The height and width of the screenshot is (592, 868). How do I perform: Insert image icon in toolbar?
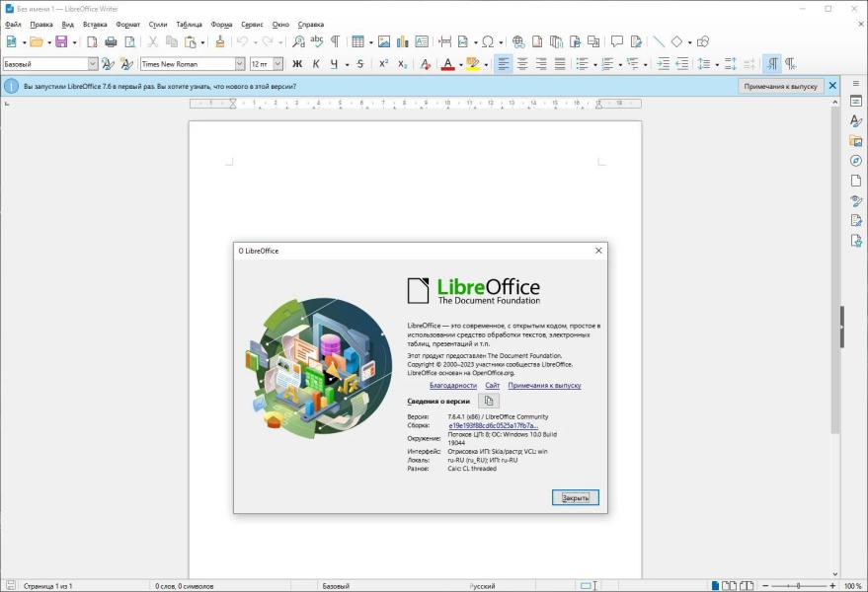384,41
